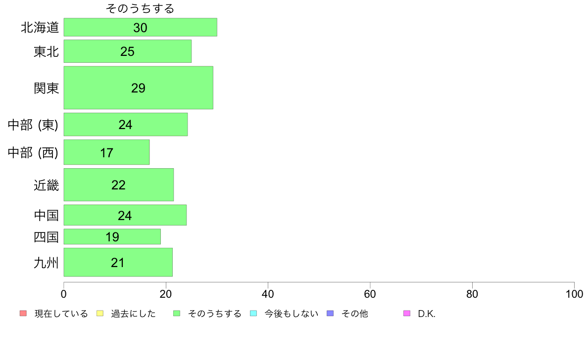588x364 pixels.
Task: Click the そのうちする chart title
Action: (140, 8)
